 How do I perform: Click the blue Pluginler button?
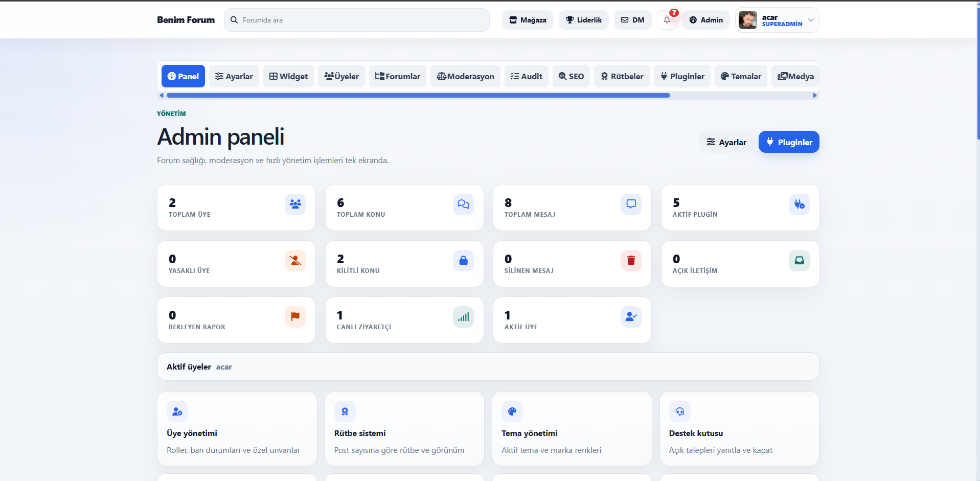point(789,142)
